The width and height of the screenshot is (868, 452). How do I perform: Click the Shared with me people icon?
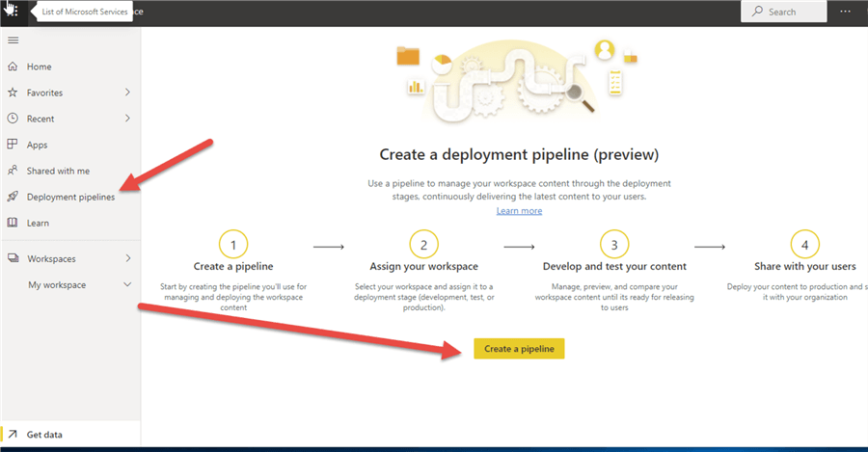click(13, 171)
